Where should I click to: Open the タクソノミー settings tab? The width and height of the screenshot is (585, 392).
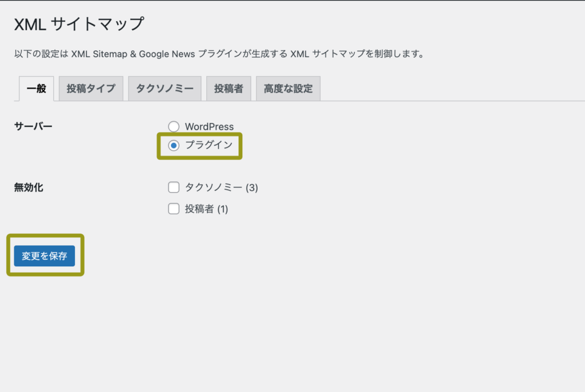pyautogui.click(x=165, y=89)
